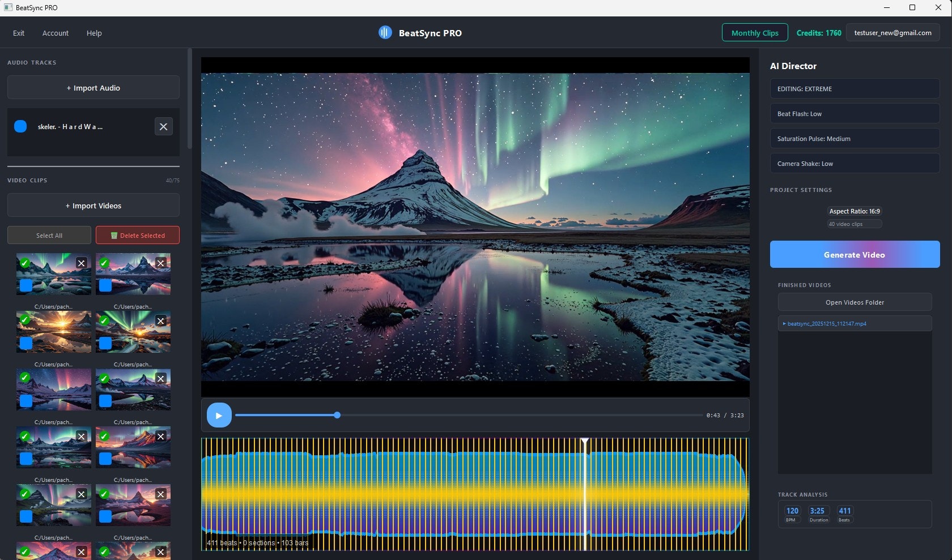Click the 411 Beats badge in Track Analysis
The image size is (952, 560).
pyautogui.click(x=844, y=514)
